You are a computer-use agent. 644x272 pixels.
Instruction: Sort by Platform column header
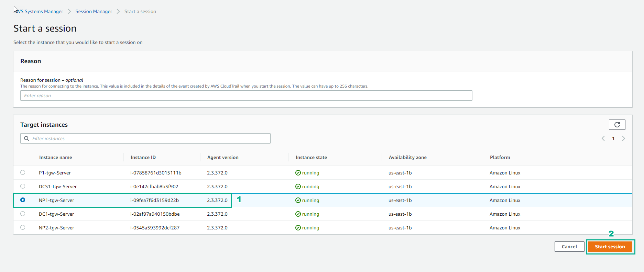point(500,157)
